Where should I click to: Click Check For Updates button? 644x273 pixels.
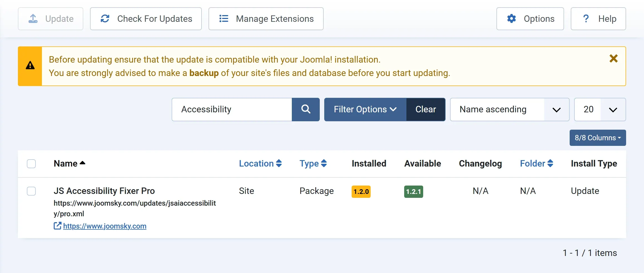pyautogui.click(x=146, y=19)
